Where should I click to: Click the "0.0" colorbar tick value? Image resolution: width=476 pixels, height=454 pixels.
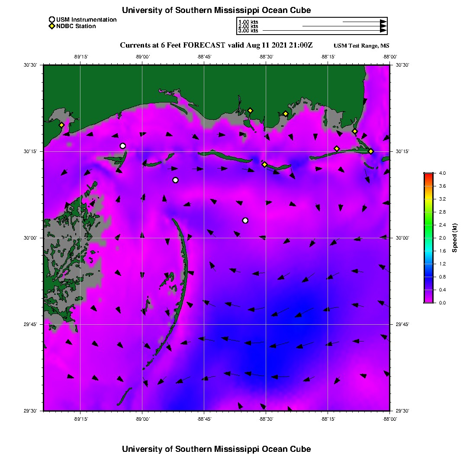click(442, 303)
